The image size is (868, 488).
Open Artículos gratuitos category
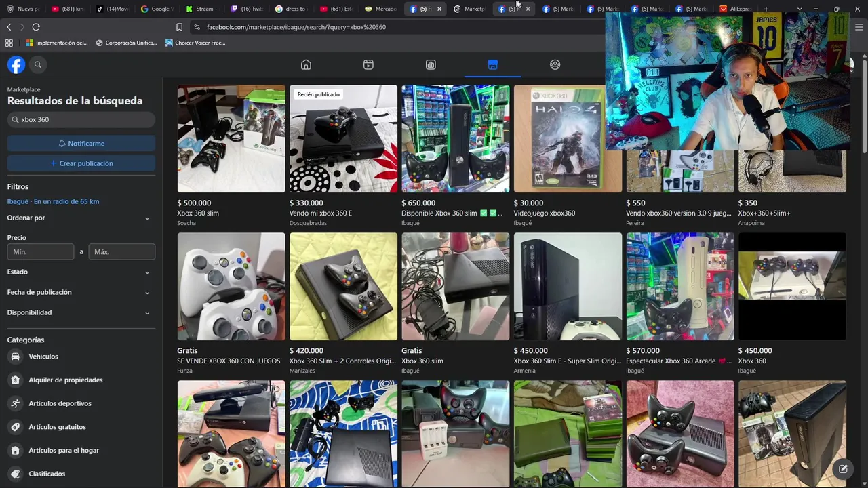tap(81, 427)
